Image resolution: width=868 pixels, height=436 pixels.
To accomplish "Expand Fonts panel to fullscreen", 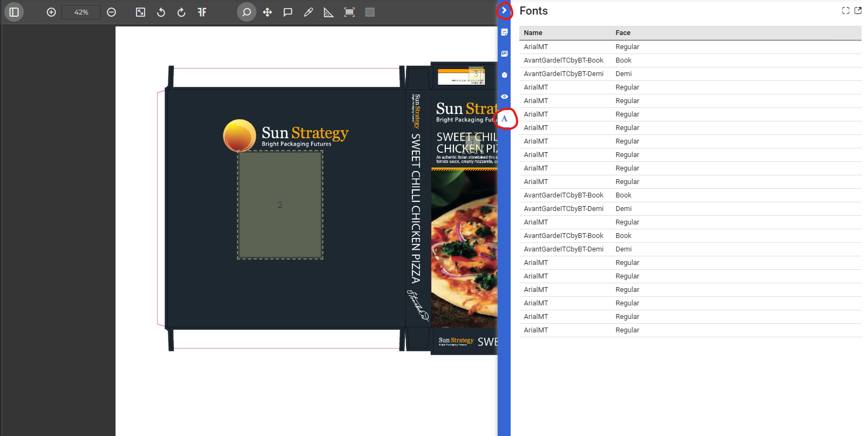I will 846,10.
